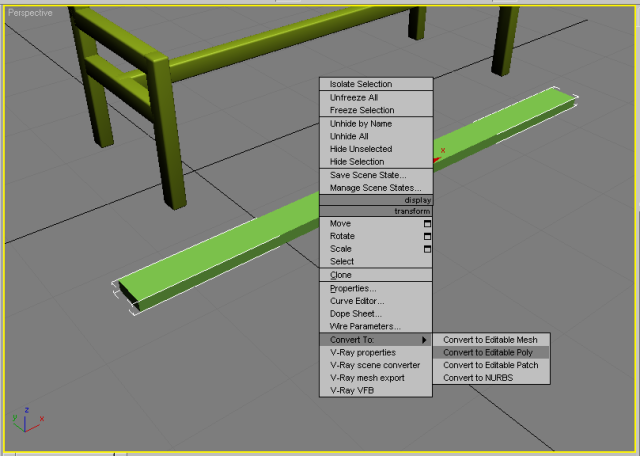The image size is (640, 456).
Task: Open the Curve Editor
Action: pyautogui.click(x=376, y=301)
